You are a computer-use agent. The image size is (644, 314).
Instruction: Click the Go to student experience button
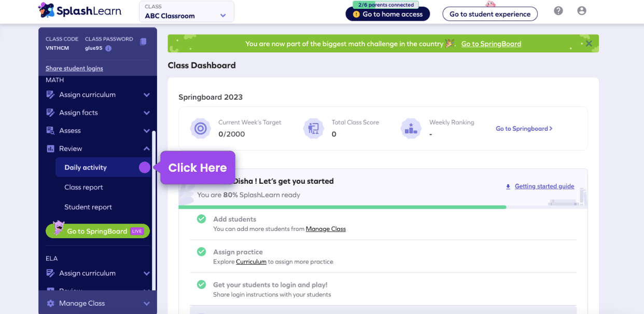click(x=489, y=13)
